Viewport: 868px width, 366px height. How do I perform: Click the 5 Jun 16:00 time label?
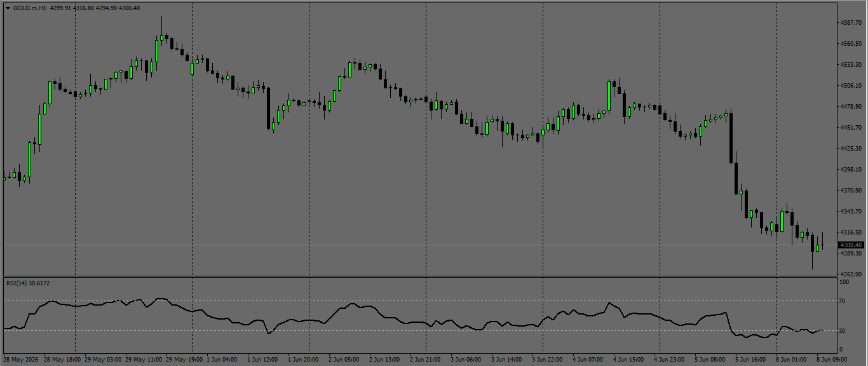pyautogui.click(x=750, y=360)
